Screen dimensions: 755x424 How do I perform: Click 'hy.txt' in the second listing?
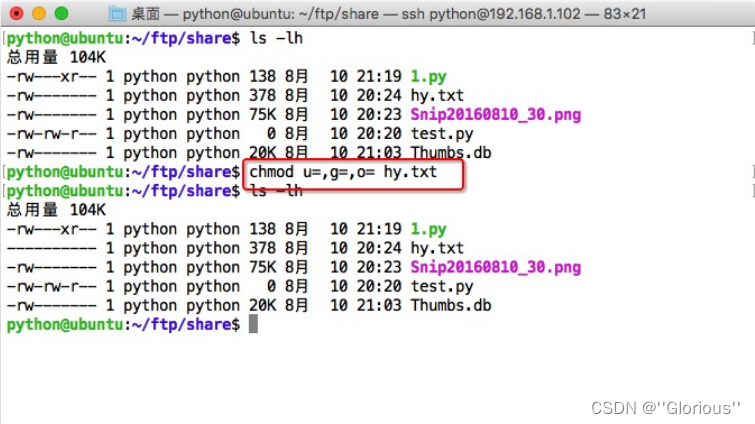click(x=437, y=248)
